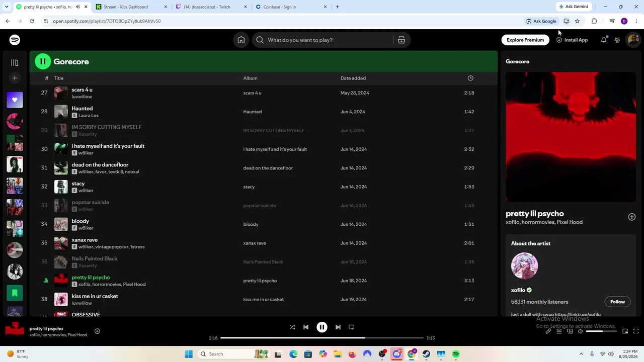Skip to the previous track
The height and width of the screenshot is (362, 644).
click(306, 327)
